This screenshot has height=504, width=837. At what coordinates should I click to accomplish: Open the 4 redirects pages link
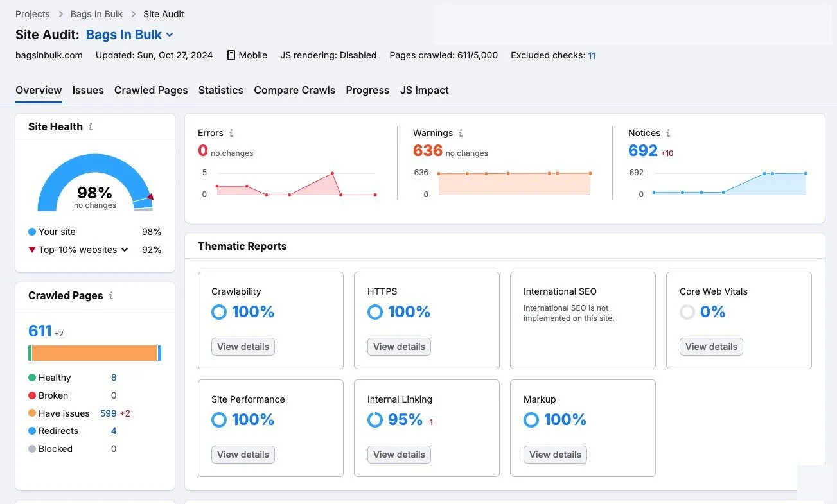click(114, 431)
